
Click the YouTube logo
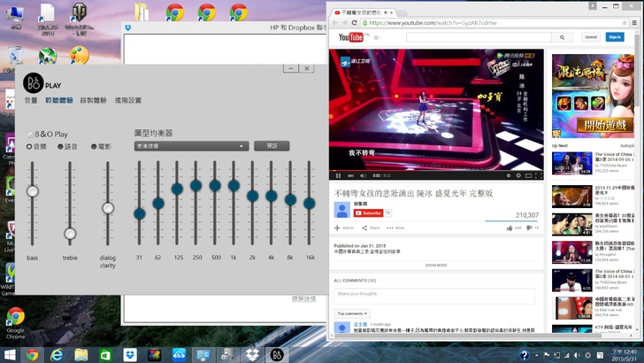(x=350, y=37)
